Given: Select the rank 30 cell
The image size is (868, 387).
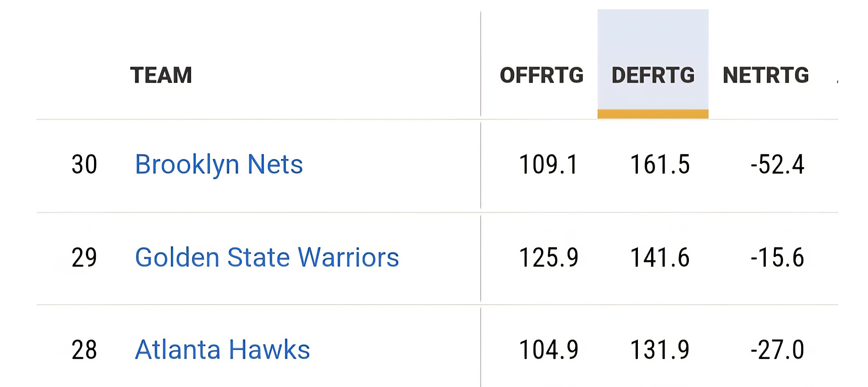Looking at the screenshot, I should click(84, 164).
